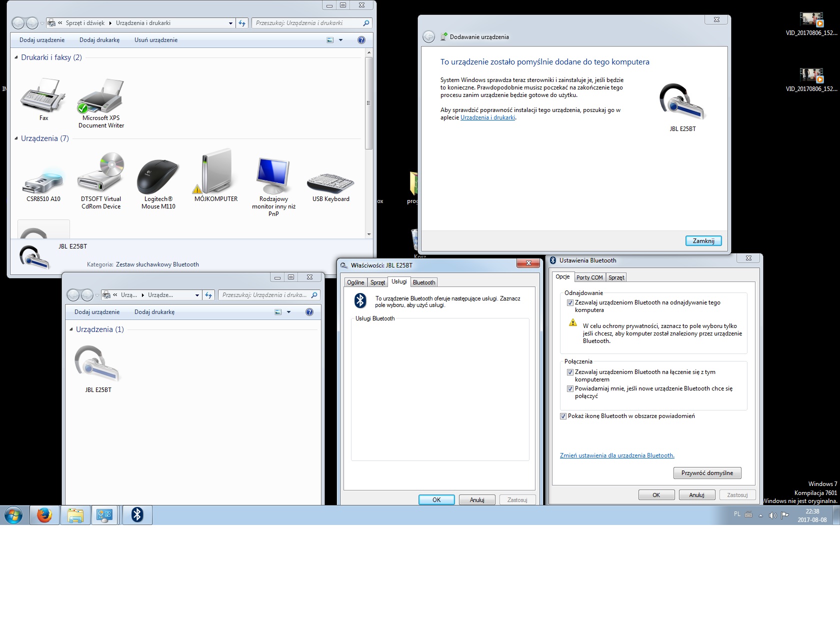The height and width of the screenshot is (640, 840).
Task: Open the volume control in system tray
Action: tap(772, 515)
